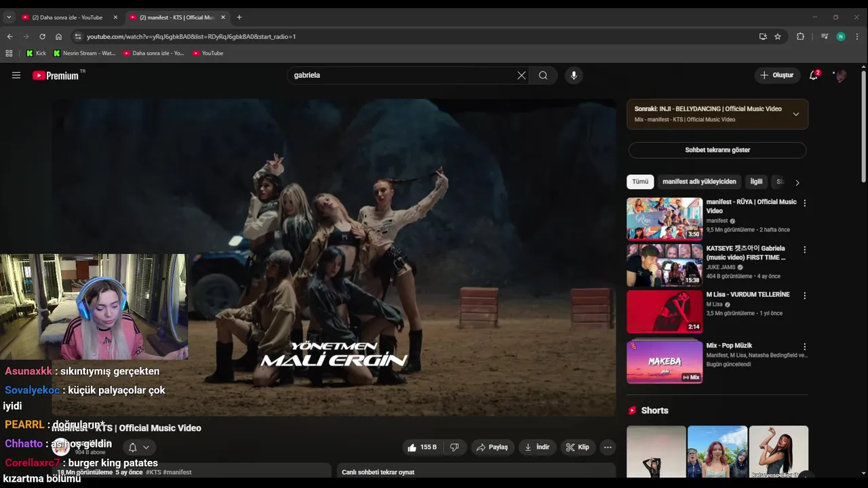This screenshot has height=488, width=868.
Task: Open Chrome three-dot menu
Action: [858, 37]
